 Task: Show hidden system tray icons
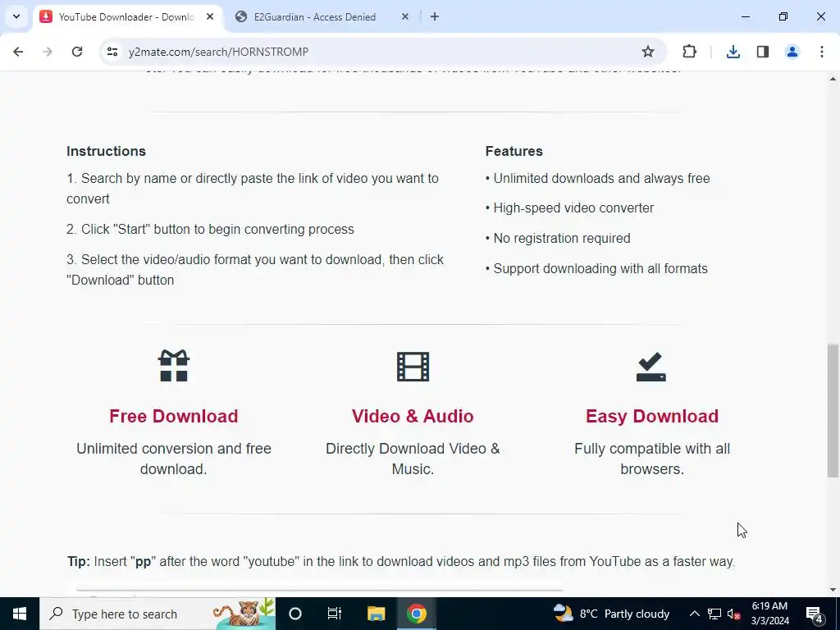(694, 614)
